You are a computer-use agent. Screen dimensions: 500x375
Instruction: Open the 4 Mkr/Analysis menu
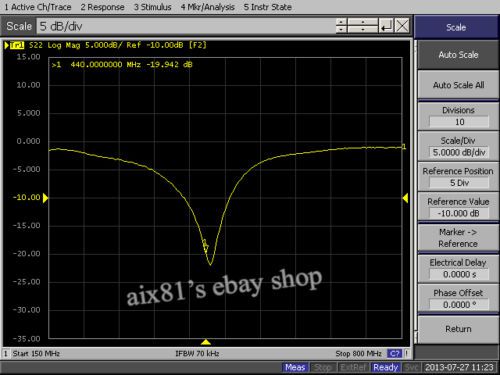coord(207,7)
